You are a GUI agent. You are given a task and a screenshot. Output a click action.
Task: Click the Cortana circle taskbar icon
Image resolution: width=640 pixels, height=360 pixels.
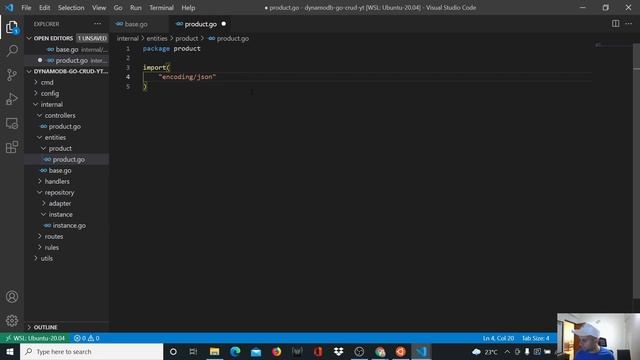[x=173, y=351]
